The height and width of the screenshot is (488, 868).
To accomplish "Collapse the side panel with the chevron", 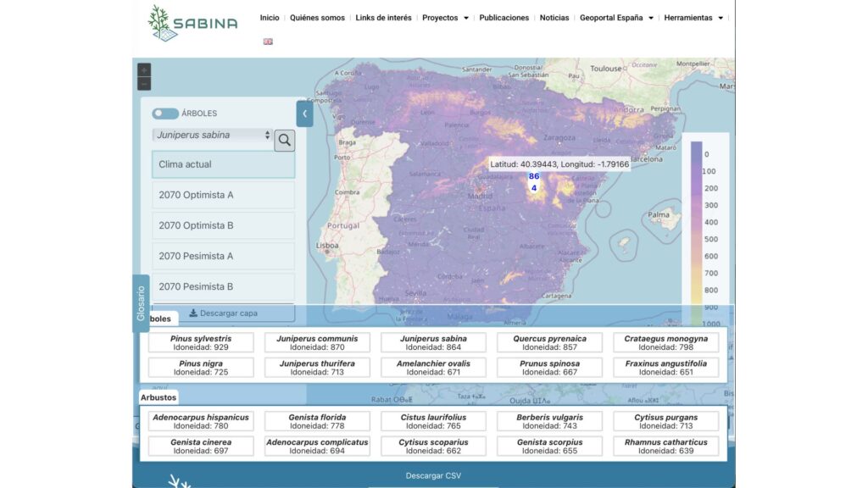I will coord(304,114).
